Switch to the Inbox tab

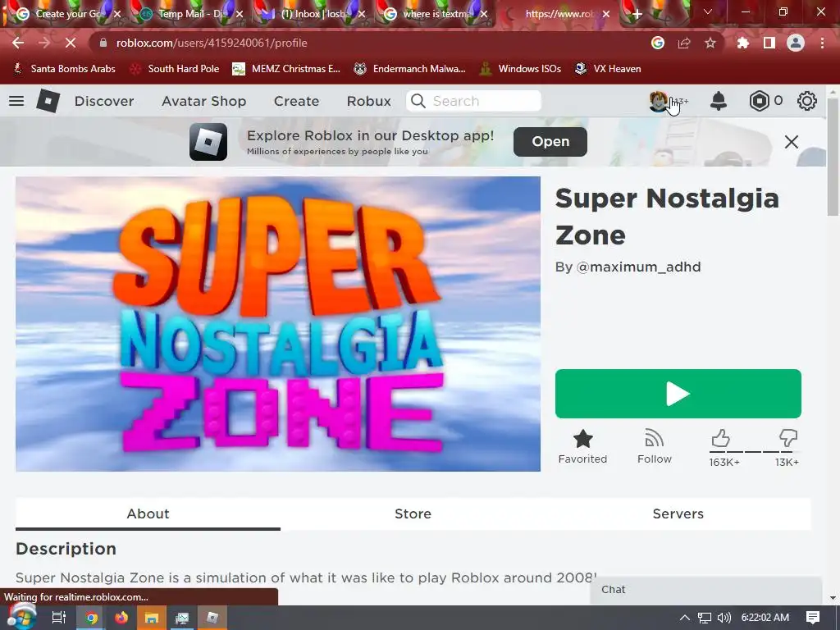(311, 14)
